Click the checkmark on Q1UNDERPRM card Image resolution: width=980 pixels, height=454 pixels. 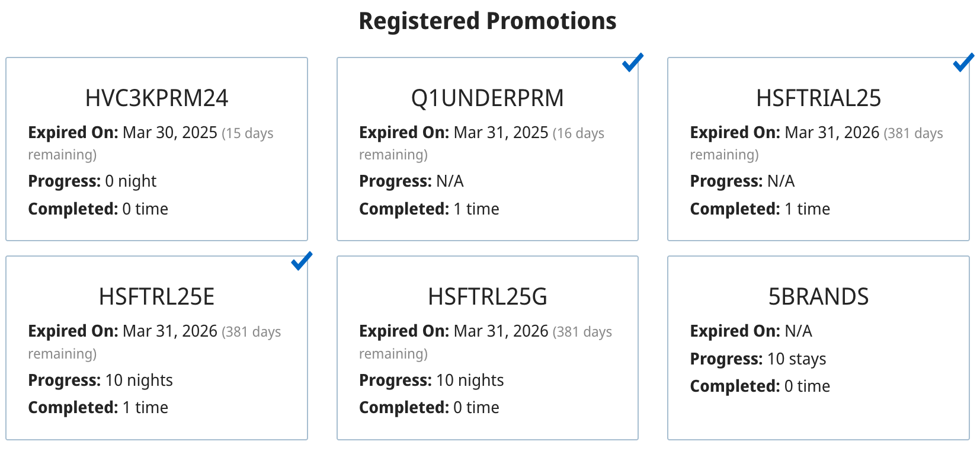[x=633, y=62]
